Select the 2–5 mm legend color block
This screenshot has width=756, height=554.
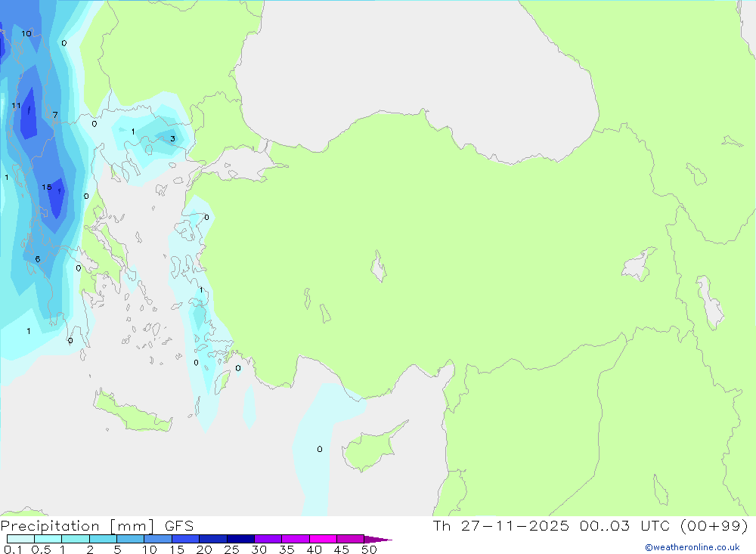tap(103, 539)
